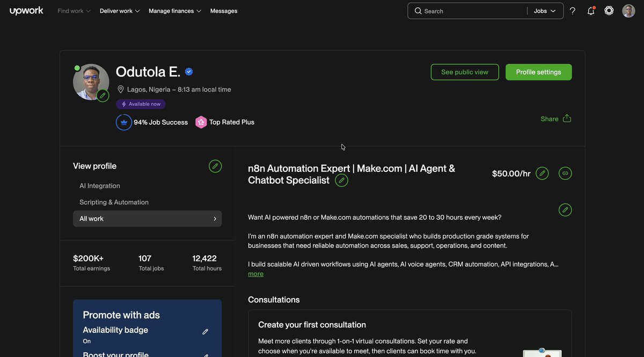644x357 pixels.
Task: Expand the Manage finances menu
Action: point(175,11)
